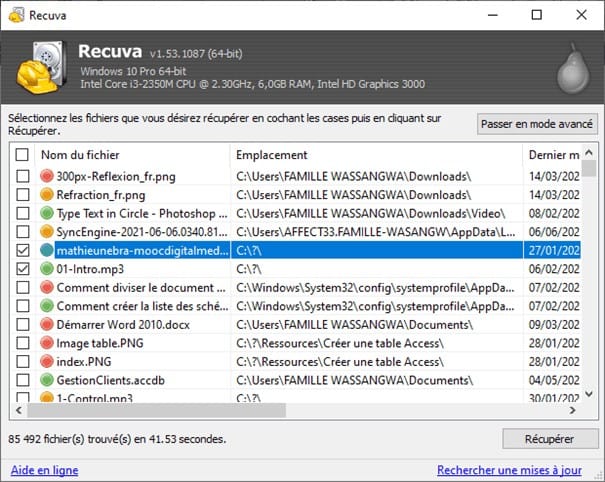Click green status dot of Comment créer la liste
This screenshot has width=605, height=482.
click(x=47, y=306)
